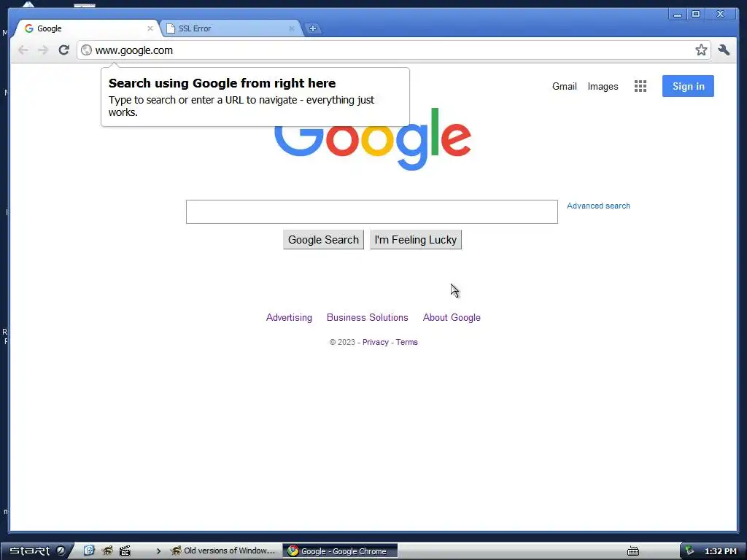Click the on-screen keyboard tray icon
This screenshot has height=560, width=747.
pyautogui.click(x=633, y=551)
